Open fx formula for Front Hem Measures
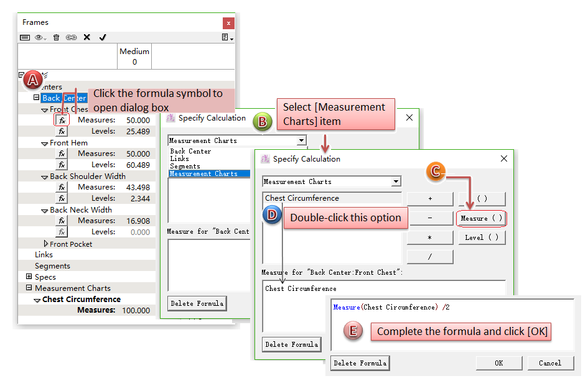The image size is (588, 381). pyautogui.click(x=62, y=154)
